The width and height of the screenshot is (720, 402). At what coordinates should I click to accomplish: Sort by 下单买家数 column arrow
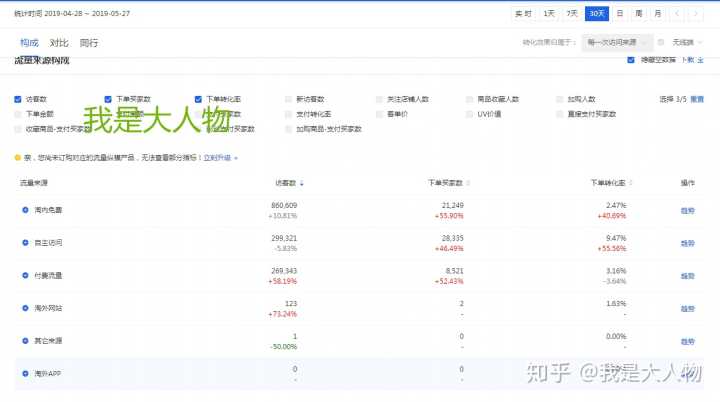[468, 184]
